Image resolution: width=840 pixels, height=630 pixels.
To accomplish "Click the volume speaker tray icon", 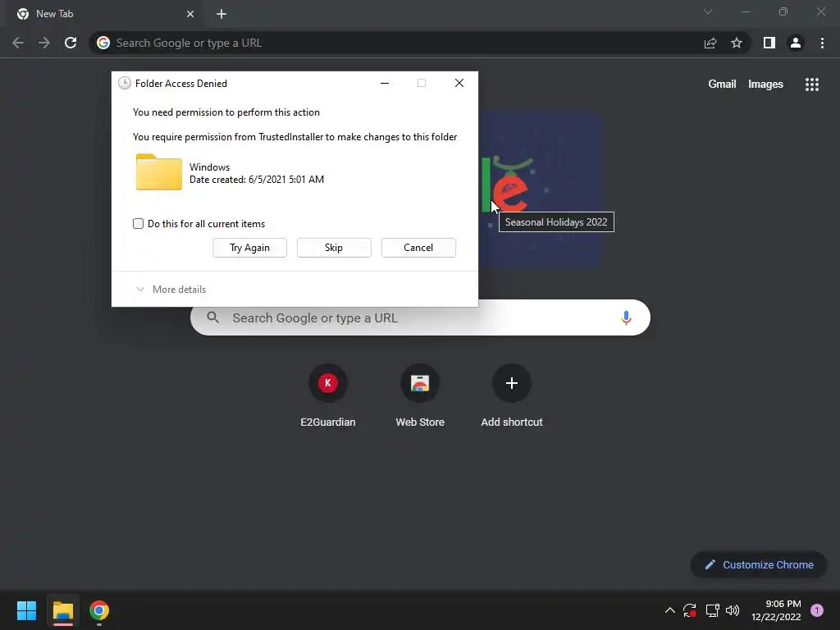I will coord(733,610).
